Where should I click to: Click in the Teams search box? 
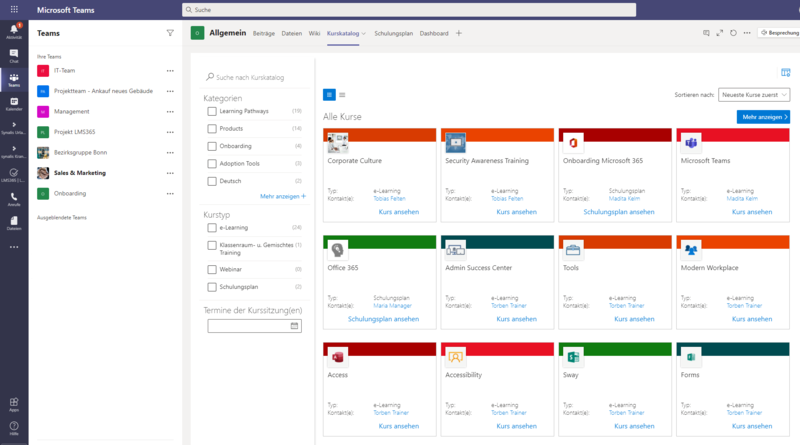(x=409, y=10)
